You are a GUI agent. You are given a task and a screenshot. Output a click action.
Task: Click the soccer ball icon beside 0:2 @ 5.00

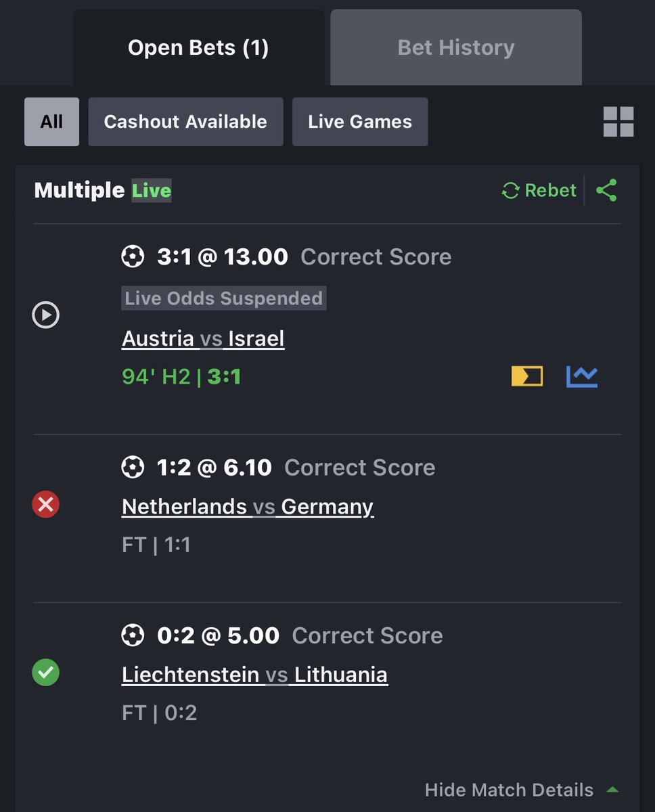tap(133, 635)
